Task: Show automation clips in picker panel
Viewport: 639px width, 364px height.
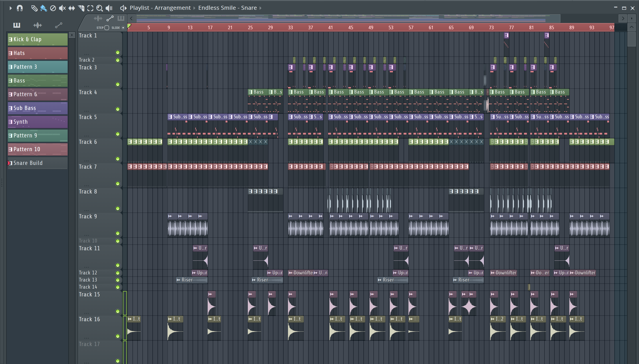Action: (59, 25)
